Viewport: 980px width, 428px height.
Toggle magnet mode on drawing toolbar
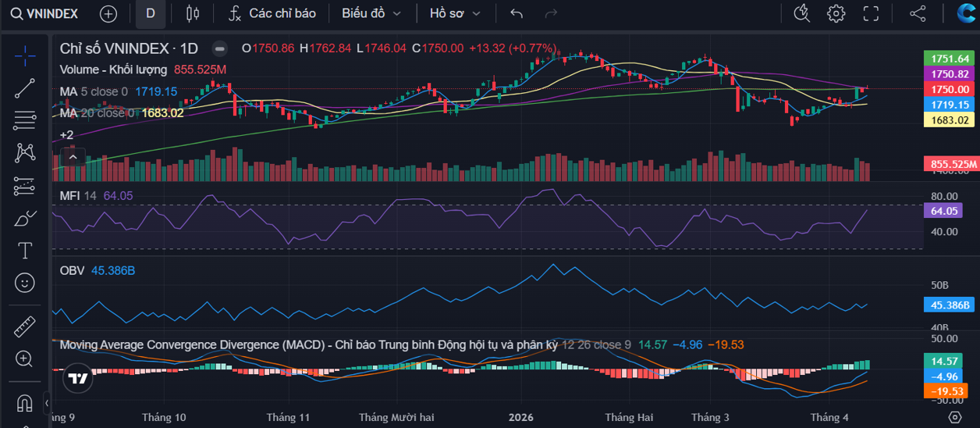(x=25, y=403)
